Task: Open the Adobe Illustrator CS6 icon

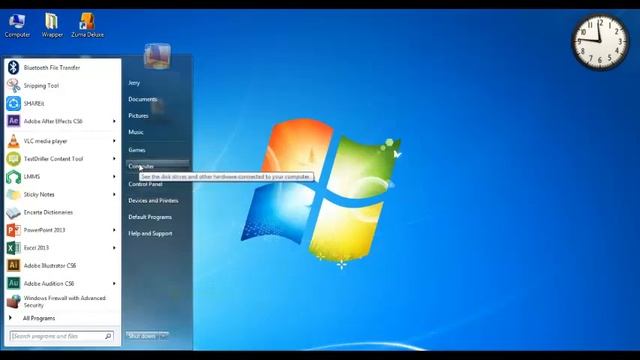Action: click(x=13, y=265)
